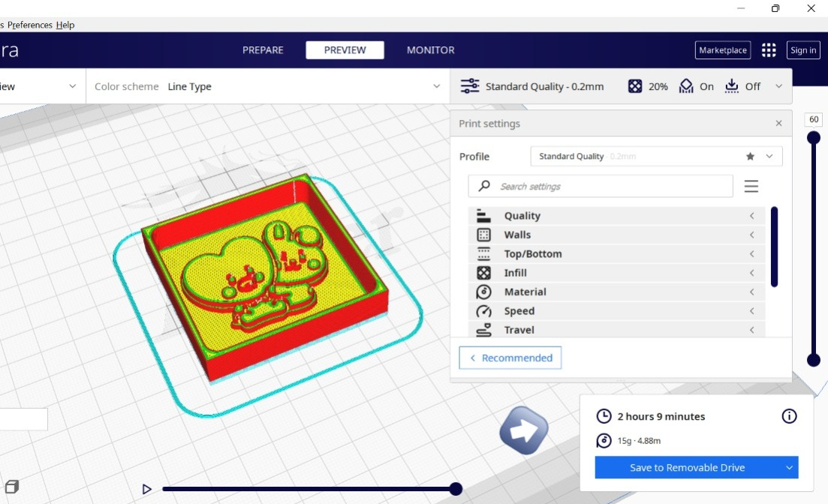Click the Walls category icon
The image size is (828, 504).
(483, 235)
